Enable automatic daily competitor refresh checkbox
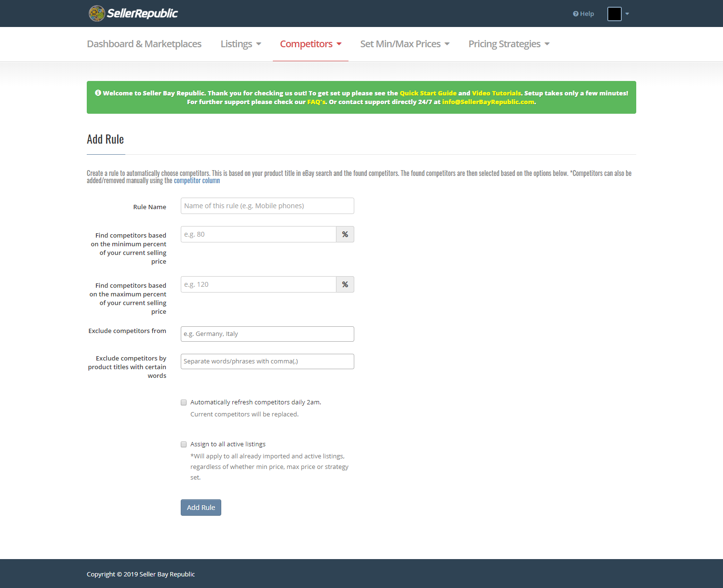 pyautogui.click(x=184, y=402)
